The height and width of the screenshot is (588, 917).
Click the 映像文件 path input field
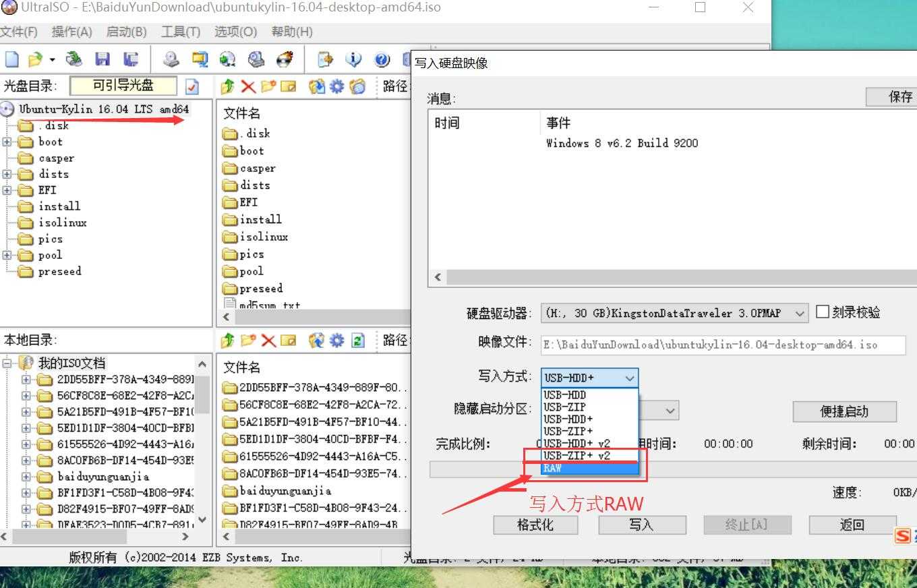723,345
